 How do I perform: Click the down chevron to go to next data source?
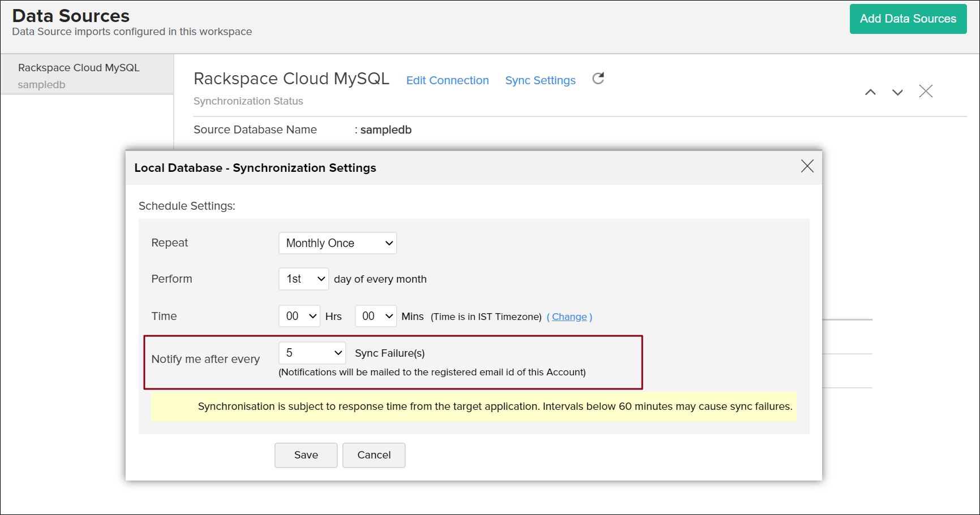(897, 92)
